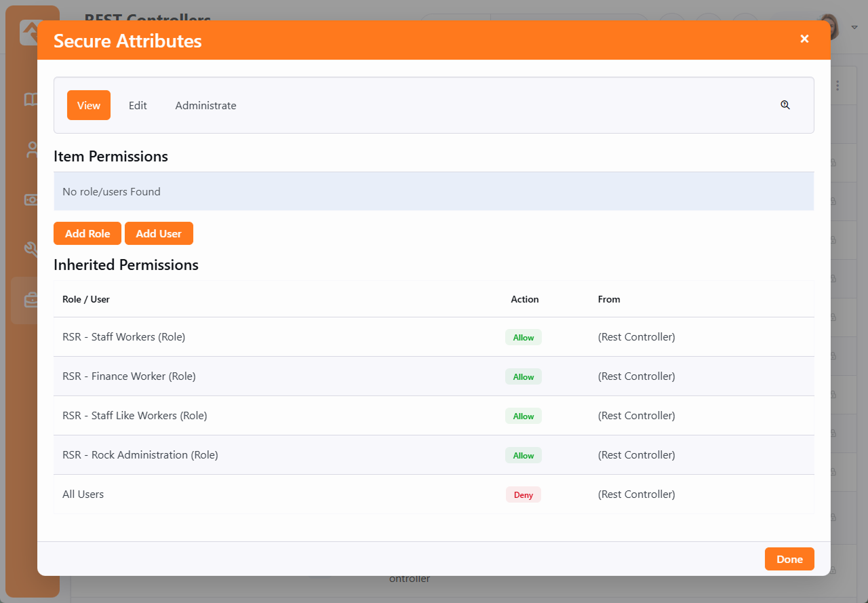Click Done to finish
Screen dimensions: 868x603
click(x=789, y=559)
